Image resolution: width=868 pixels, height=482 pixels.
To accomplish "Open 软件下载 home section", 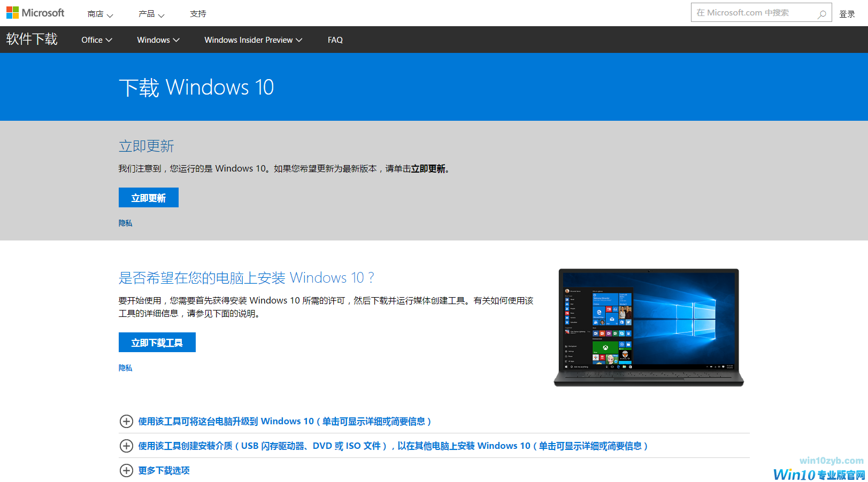I will (32, 39).
